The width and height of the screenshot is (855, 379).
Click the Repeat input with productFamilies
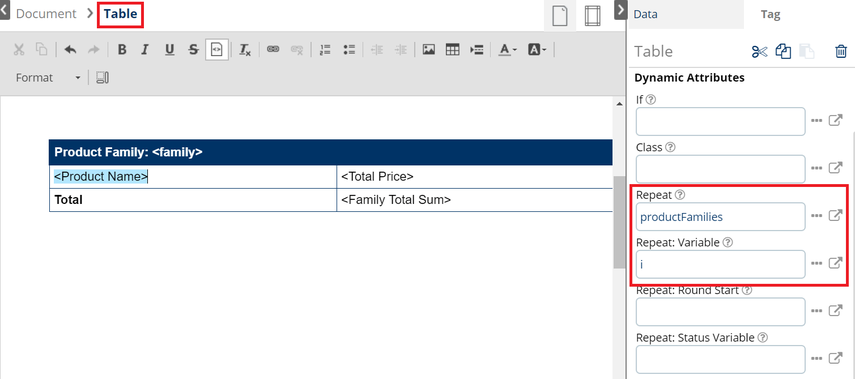click(720, 217)
